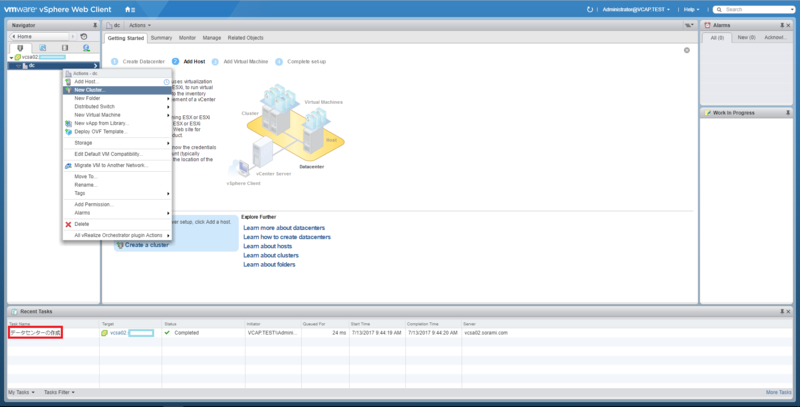This screenshot has height=407, width=800.
Task: Open Learn about hosts link
Action: pyautogui.click(x=267, y=246)
